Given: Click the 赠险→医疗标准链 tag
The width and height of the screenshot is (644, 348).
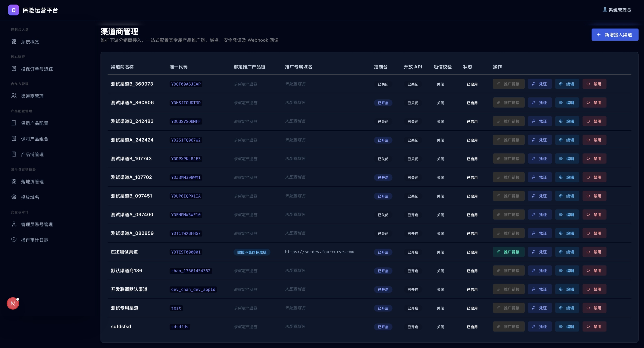Looking at the screenshot, I should (252, 252).
